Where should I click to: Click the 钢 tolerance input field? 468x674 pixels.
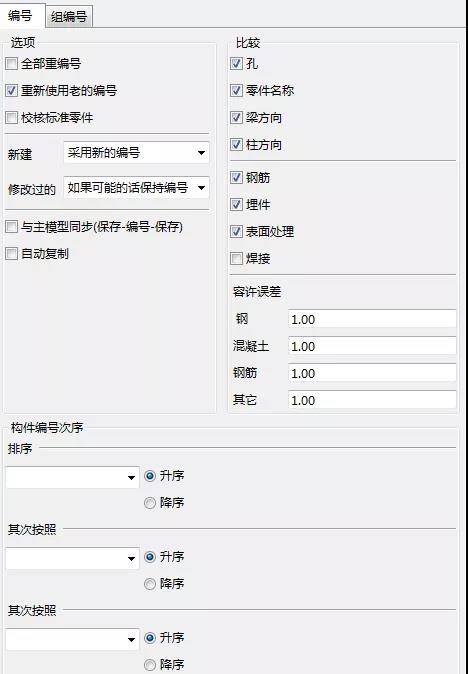coord(372,319)
